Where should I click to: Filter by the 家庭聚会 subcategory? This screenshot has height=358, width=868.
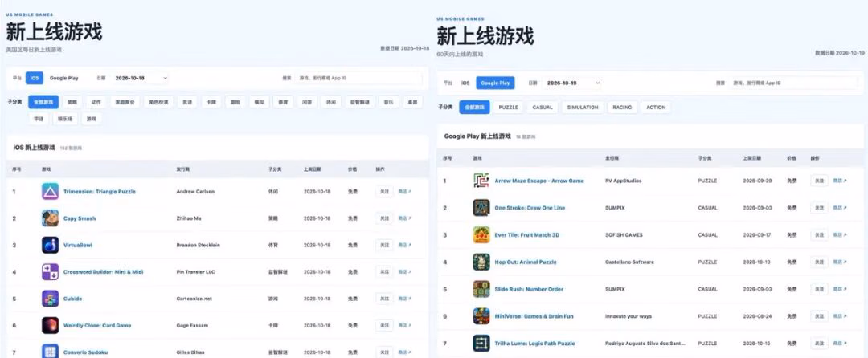124,102
